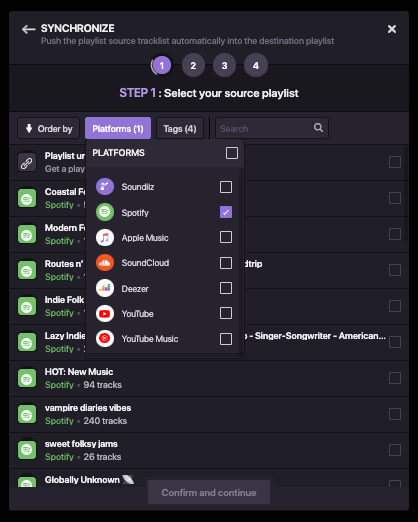Click the Playlist URL link icon
The height and width of the screenshot is (522, 418).
click(x=27, y=163)
